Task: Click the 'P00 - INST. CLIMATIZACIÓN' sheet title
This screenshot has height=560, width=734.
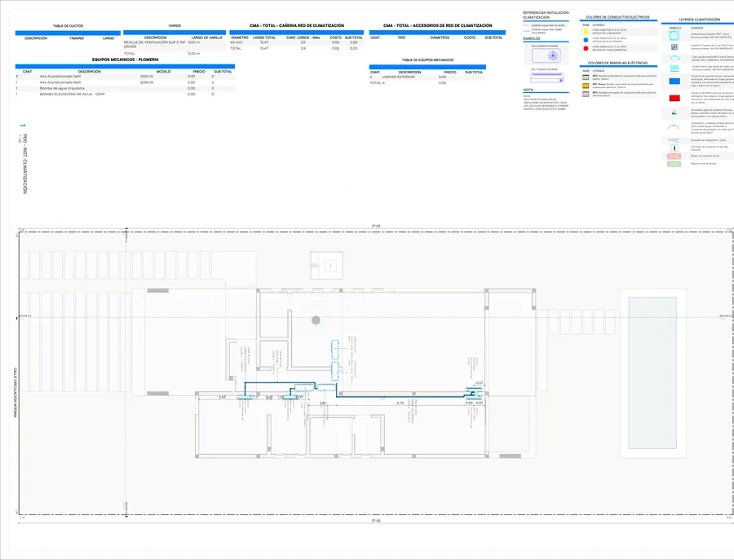Action: click(24, 164)
